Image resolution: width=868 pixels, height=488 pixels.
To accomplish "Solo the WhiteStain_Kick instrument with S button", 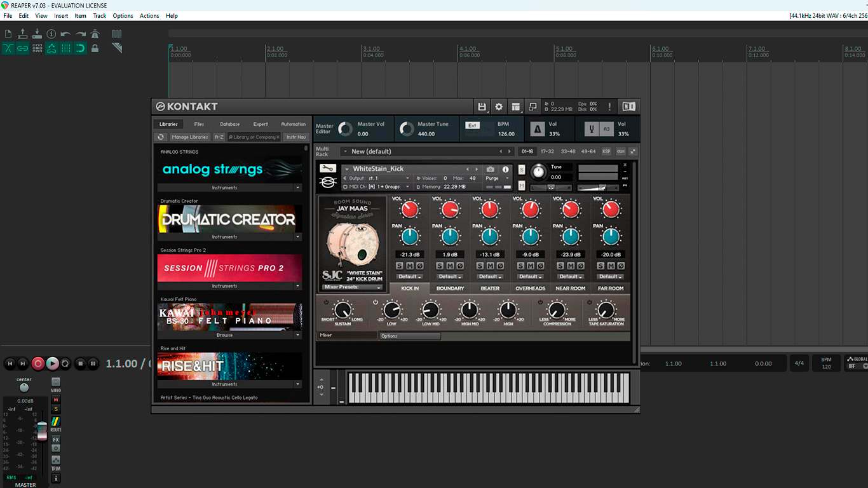I will 522,170.
